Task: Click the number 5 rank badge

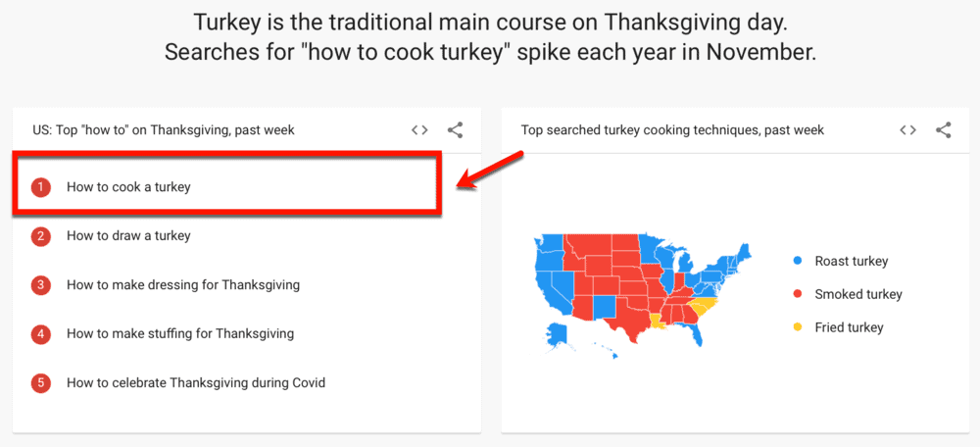Action: [40, 382]
